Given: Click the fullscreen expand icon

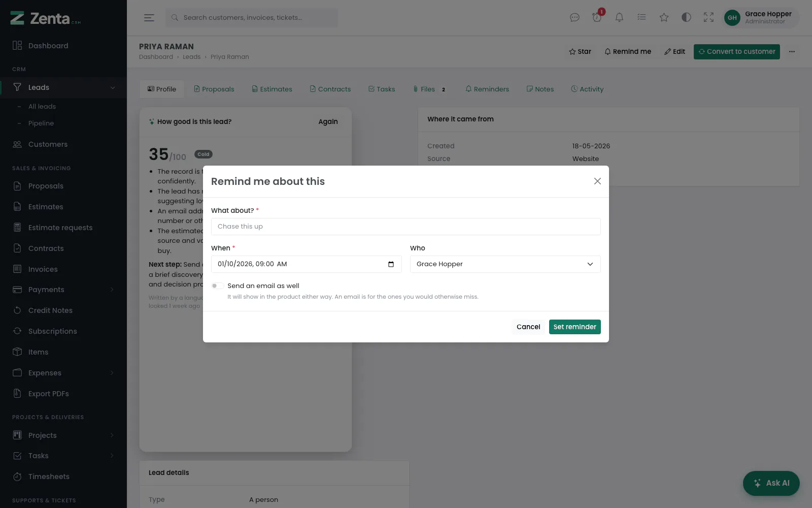Looking at the screenshot, I should coord(708,18).
